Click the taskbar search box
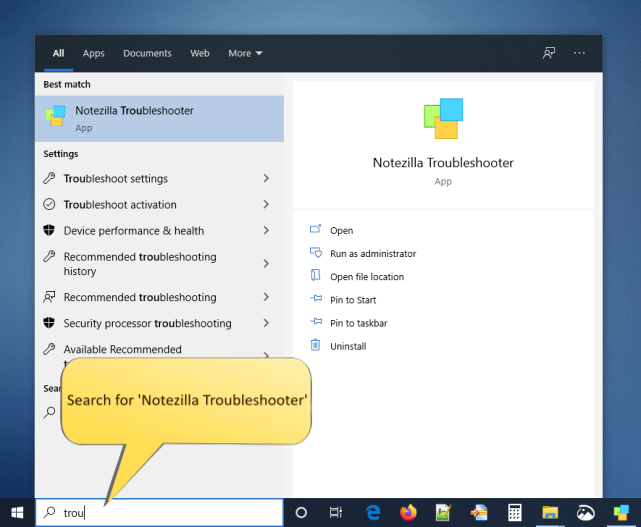Viewport: 641px width, 527px height. (x=159, y=512)
